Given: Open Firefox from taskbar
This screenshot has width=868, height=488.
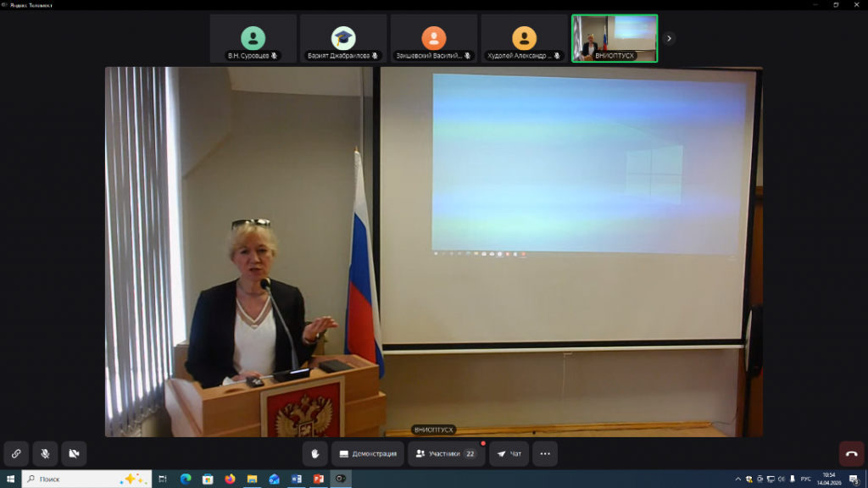Looking at the screenshot, I should 230,479.
